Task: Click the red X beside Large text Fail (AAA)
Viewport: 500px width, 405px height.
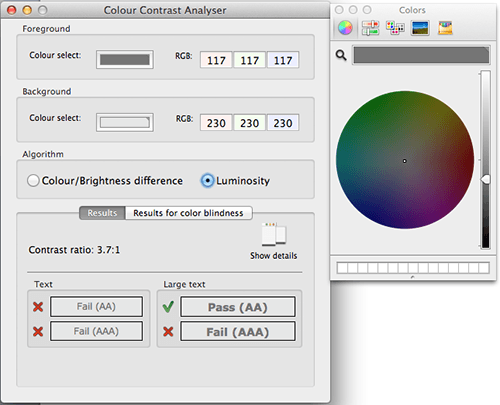Action: click(x=168, y=331)
